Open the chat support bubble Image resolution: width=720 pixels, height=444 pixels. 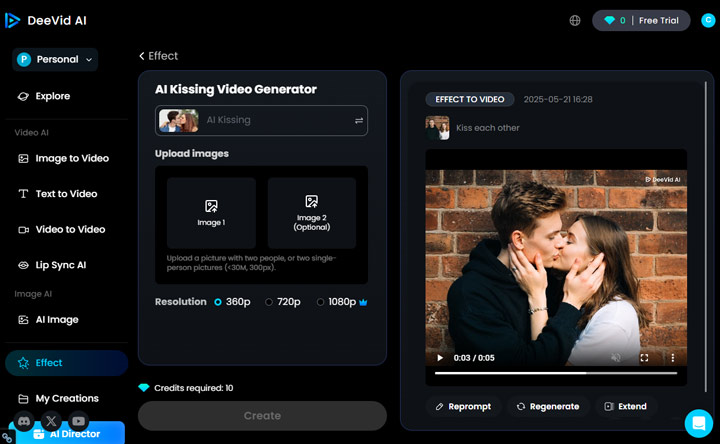pos(698,423)
